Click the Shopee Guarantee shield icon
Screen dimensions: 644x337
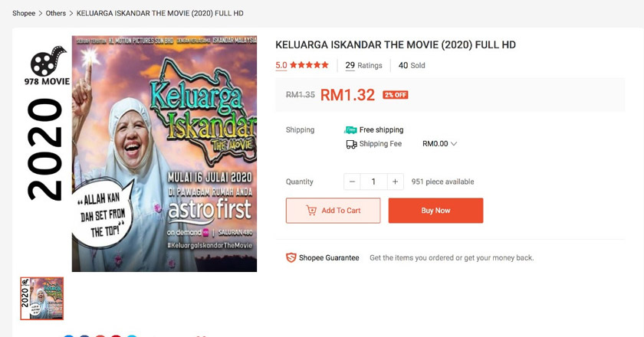tap(291, 258)
